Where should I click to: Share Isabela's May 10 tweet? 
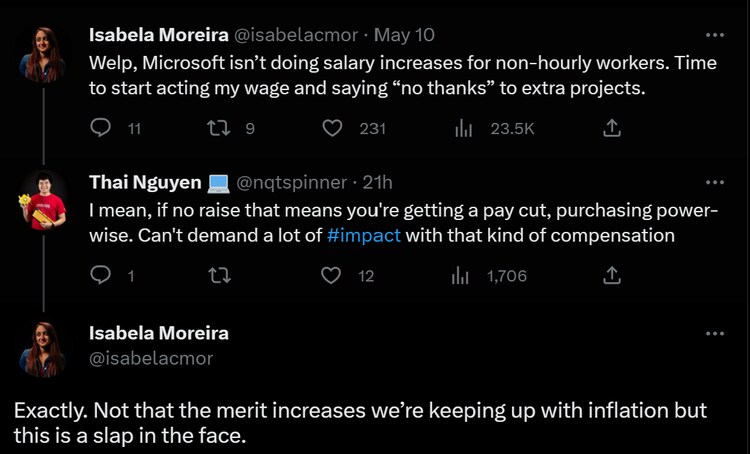[x=612, y=128]
